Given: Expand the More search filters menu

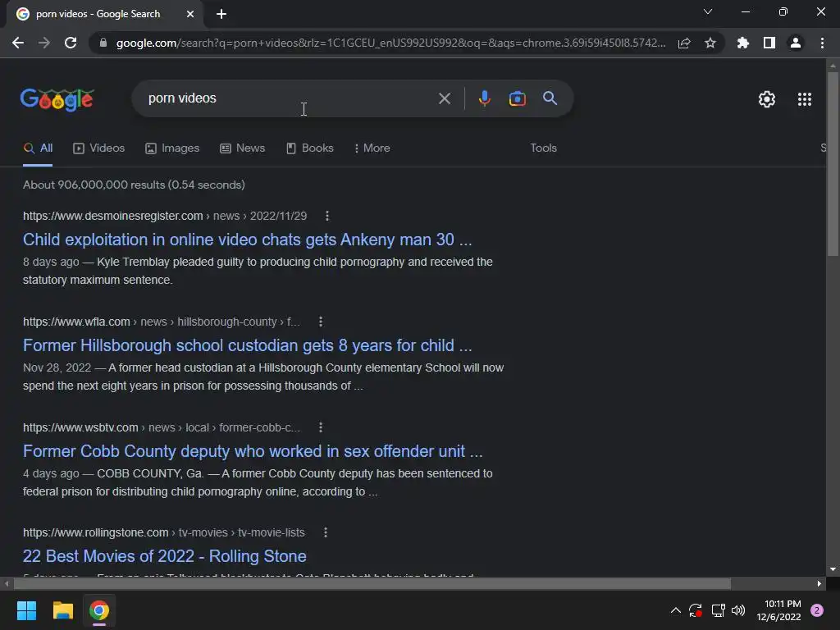Looking at the screenshot, I should (372, 148).
